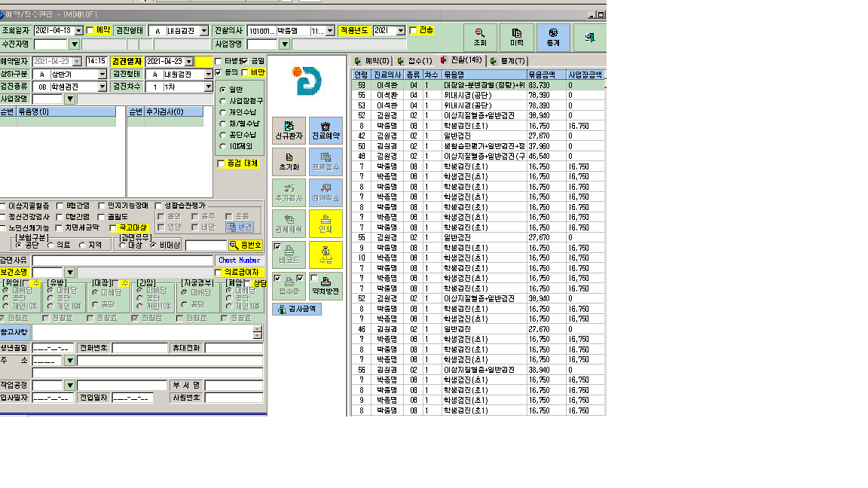This screenshot has height=488, width=868.
Task: Switch to the 접수(1) tab
Action: [x=415, y=61]
